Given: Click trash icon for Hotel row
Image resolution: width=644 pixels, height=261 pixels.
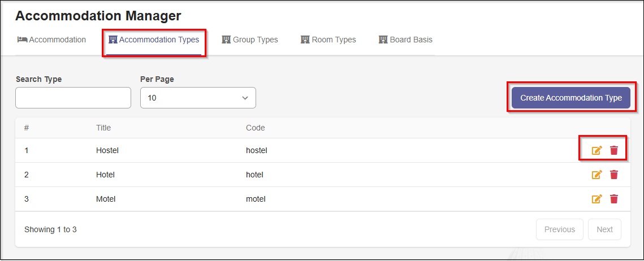Looking at the screenshot, I should point(614,175).
